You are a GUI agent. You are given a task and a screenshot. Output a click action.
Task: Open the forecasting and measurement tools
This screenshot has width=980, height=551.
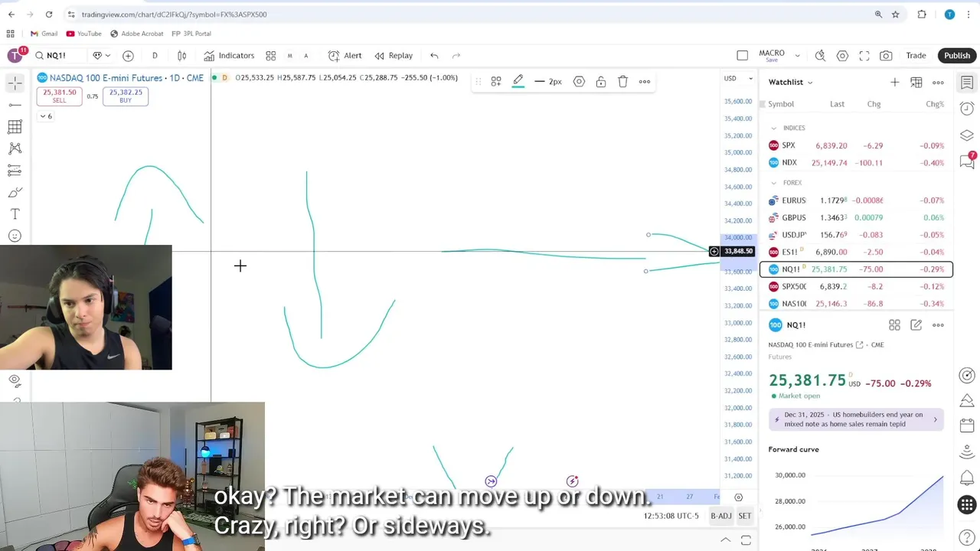point(15,171)
